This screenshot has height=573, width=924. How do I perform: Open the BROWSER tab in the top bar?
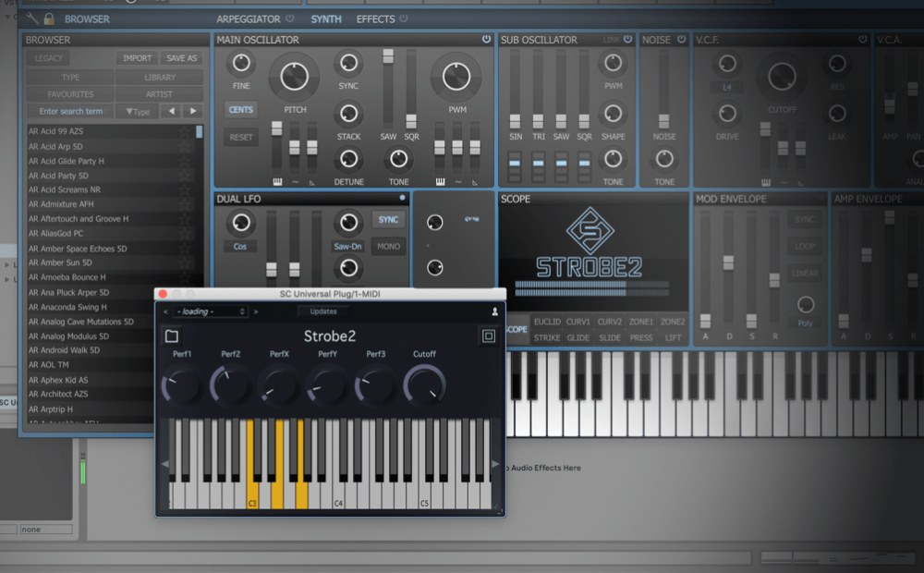87,18
